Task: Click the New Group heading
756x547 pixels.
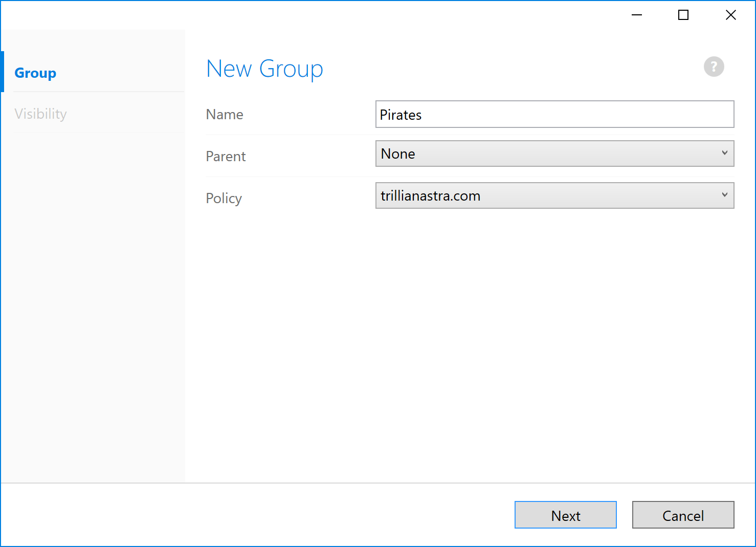Action: tap(264, 69)
